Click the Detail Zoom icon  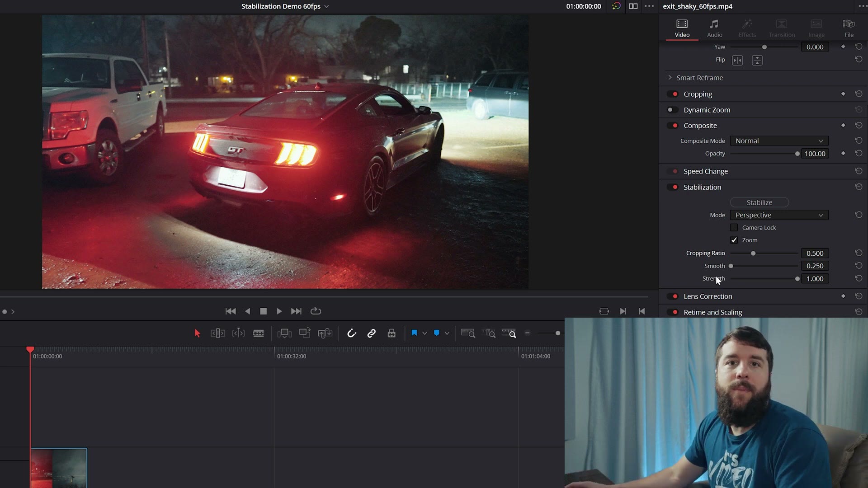click(x=489, y=333)
